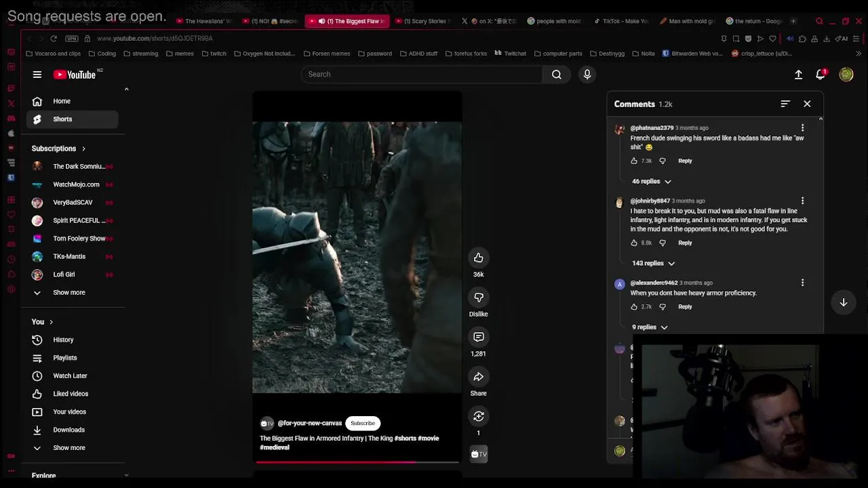Viewport: 868px width, 488px height.
Task: Open Home in YouTube sidebar
Action: coord(73,101)
